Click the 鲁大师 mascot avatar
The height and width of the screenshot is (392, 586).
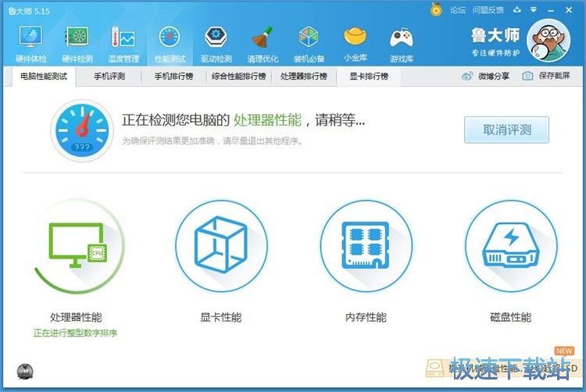[548, 41]
